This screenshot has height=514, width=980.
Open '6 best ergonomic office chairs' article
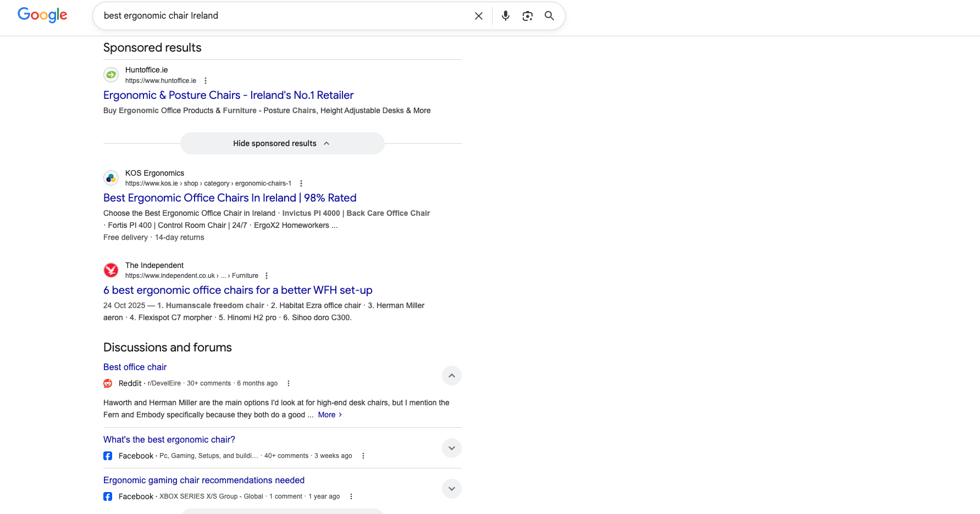(x=237, y=290)
